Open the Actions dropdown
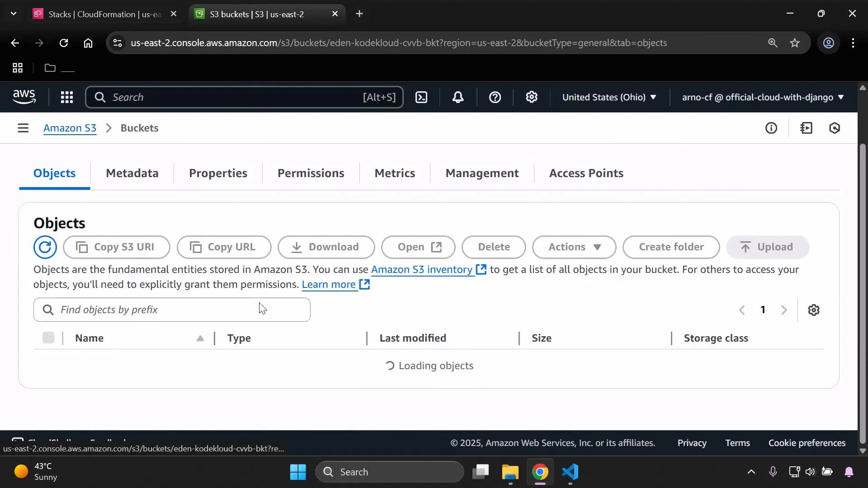This screenshot has width=868, height=488. (573, 247)
